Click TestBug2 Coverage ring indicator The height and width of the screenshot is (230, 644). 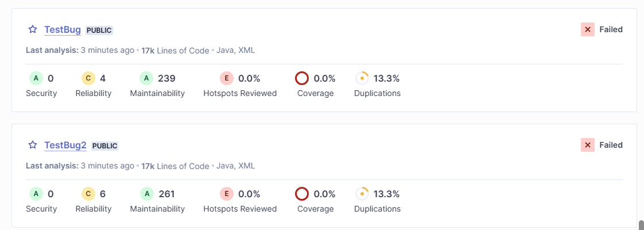pyautogui.click(x=302, y=194)
